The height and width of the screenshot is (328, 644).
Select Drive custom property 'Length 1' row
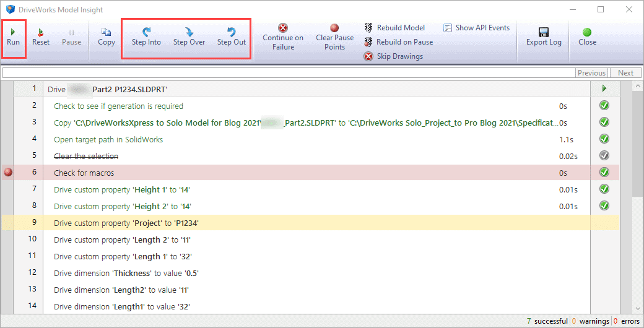(316, 257)
